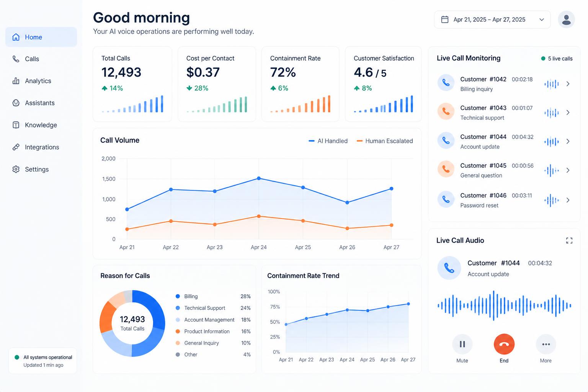This screenshot has width=588, height=392.
Task: Click waveform icon for Customer #1044 row
Action: click(551, 142)
